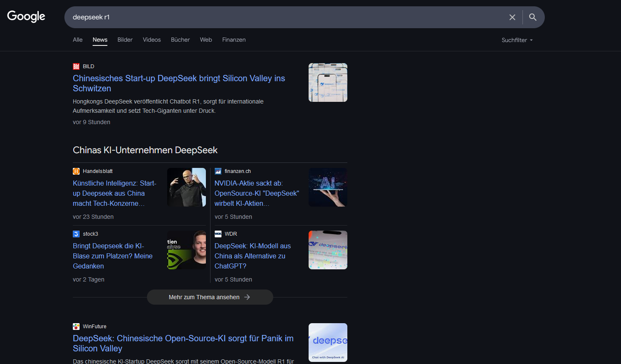
Task: Open WinFuture headline about Panik im Silicon Valley
Action: point(183,343)
